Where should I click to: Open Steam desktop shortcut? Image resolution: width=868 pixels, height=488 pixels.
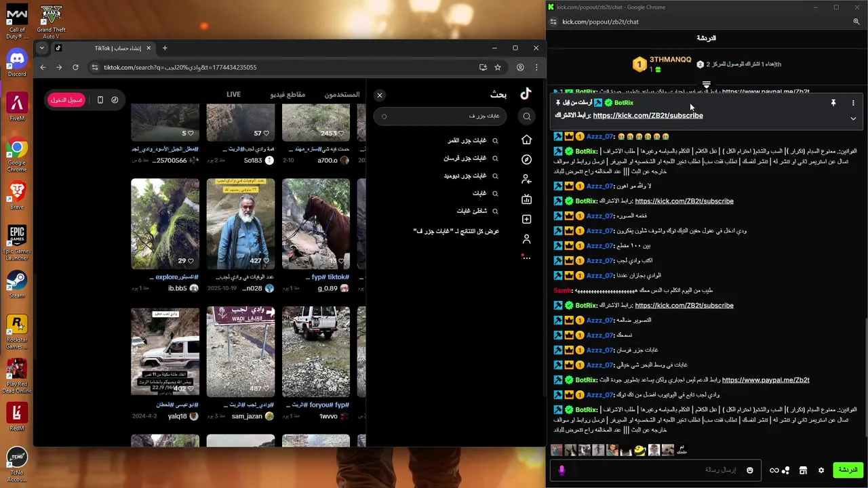(17, 285)
